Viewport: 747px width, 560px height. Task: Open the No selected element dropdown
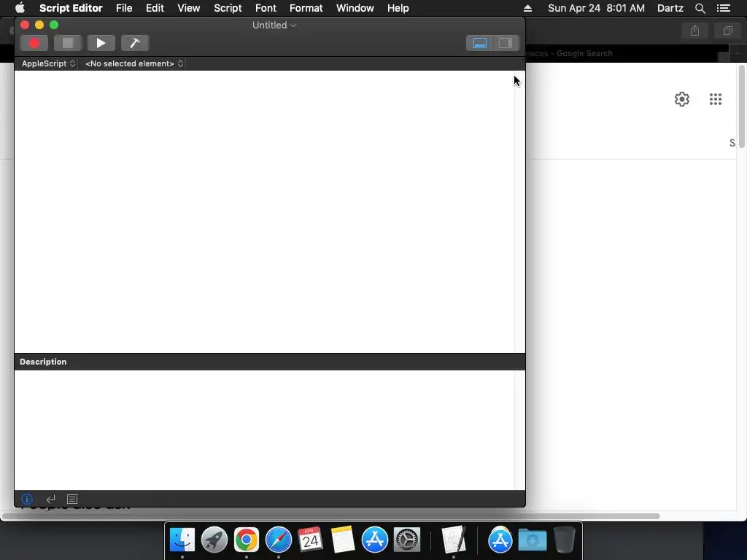click(134, 63)
